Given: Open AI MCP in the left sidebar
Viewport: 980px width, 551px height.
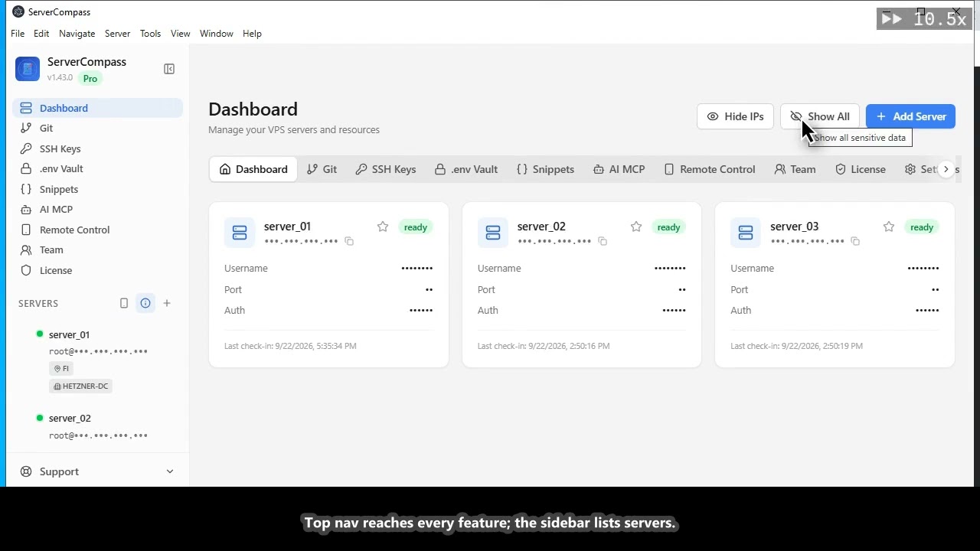Looking at the screenshot, I should coord(97,210).
